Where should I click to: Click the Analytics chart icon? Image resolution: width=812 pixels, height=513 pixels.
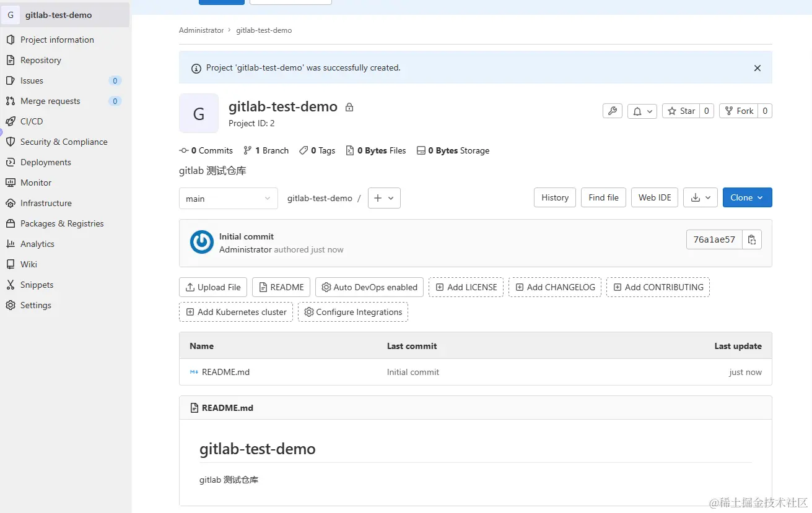pos(10,244)
